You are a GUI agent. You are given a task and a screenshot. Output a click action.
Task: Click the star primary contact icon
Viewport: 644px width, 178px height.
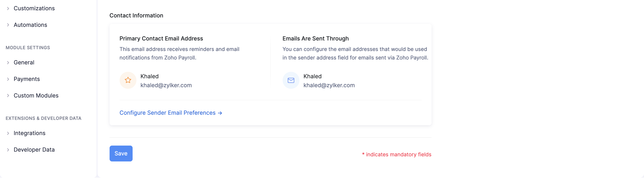tap(128, 80)
